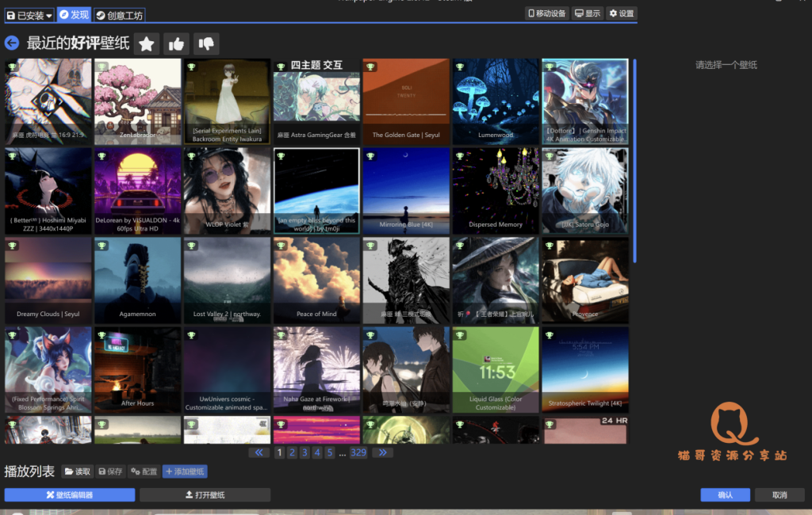
Task: Select the Naha Gaze at Firework wallpaper
Action: point(316,370)
